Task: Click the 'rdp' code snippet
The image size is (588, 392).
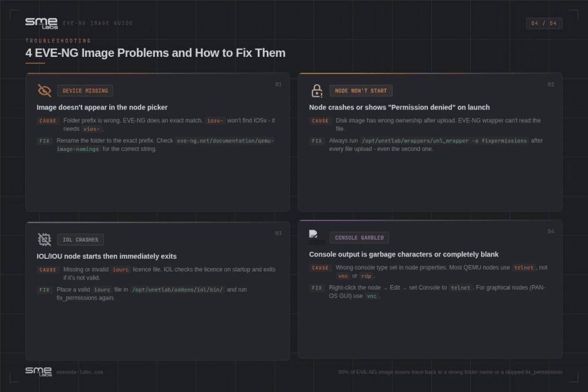Action: (366, 276)
